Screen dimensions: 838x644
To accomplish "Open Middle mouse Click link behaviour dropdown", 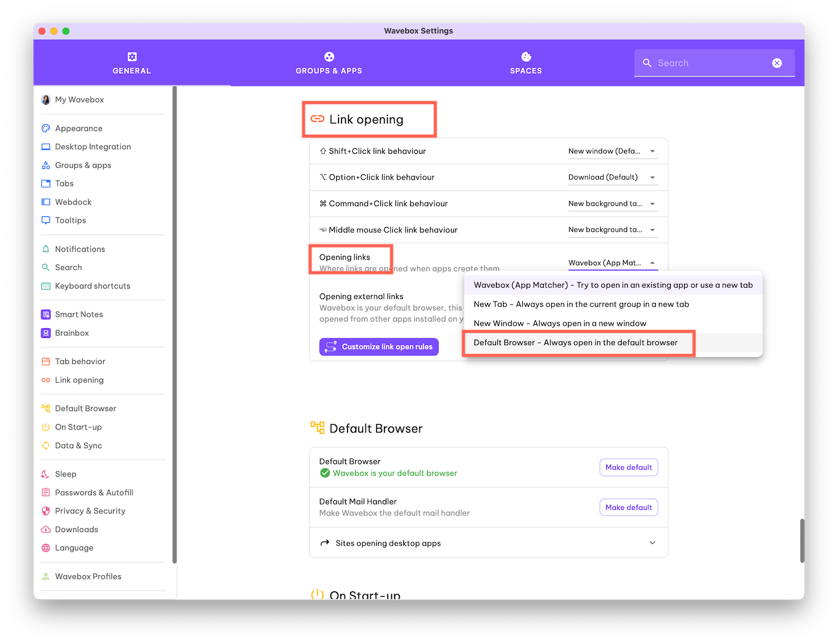I will [x=613, y=230].
